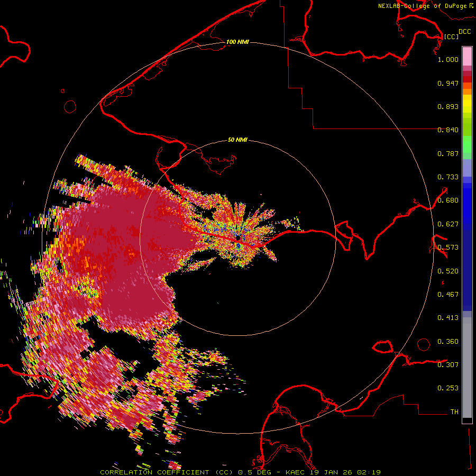Click the DCC label above the legend
This screenshot has height=476, width=476.
464,32
